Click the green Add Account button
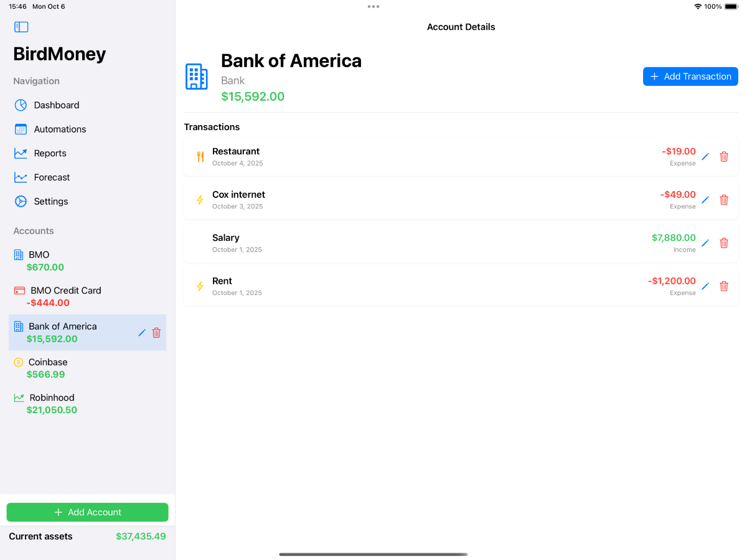Image resolution: width=747 pixels, height=560 pixels. click(x=87, y=512)
